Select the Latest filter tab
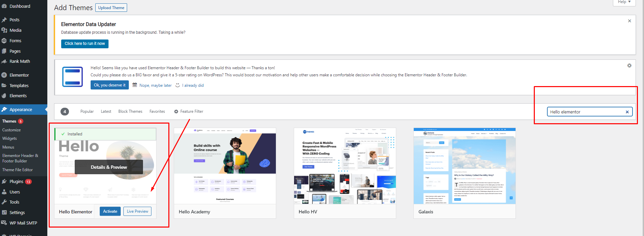 (x=106, y=111)
